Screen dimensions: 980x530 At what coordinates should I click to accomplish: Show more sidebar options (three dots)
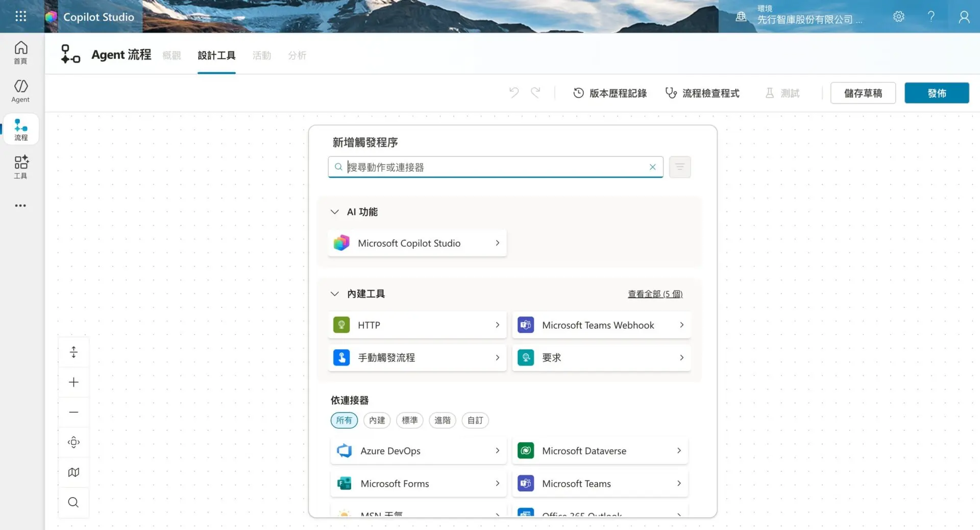click(x=20, y=206)
